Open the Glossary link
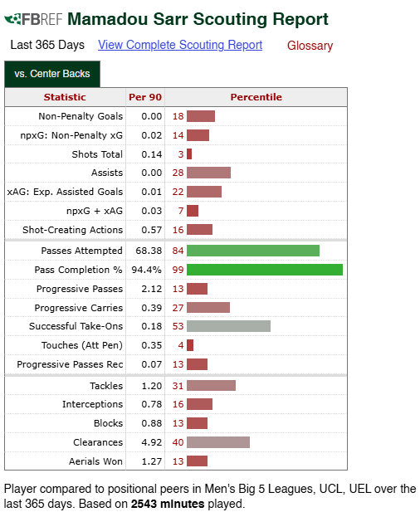The image size is (420, 512). coord(310,46)
